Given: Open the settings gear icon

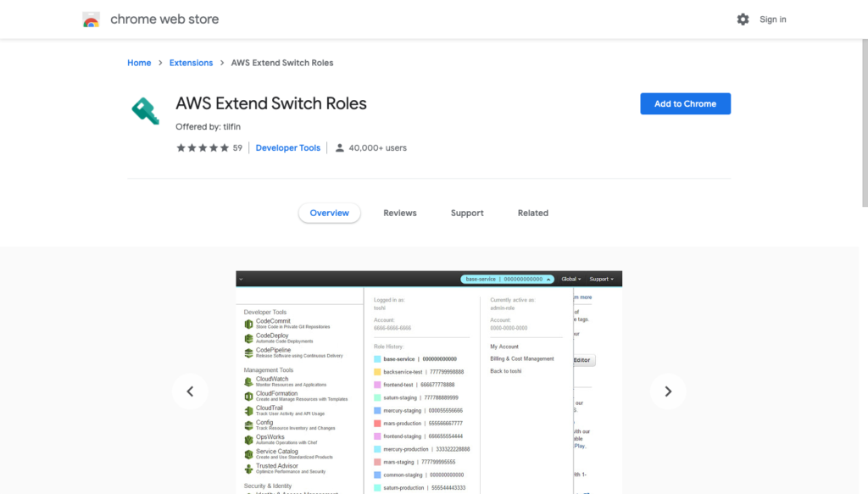Looking at the screenshot, I should (x=743, y=19).
